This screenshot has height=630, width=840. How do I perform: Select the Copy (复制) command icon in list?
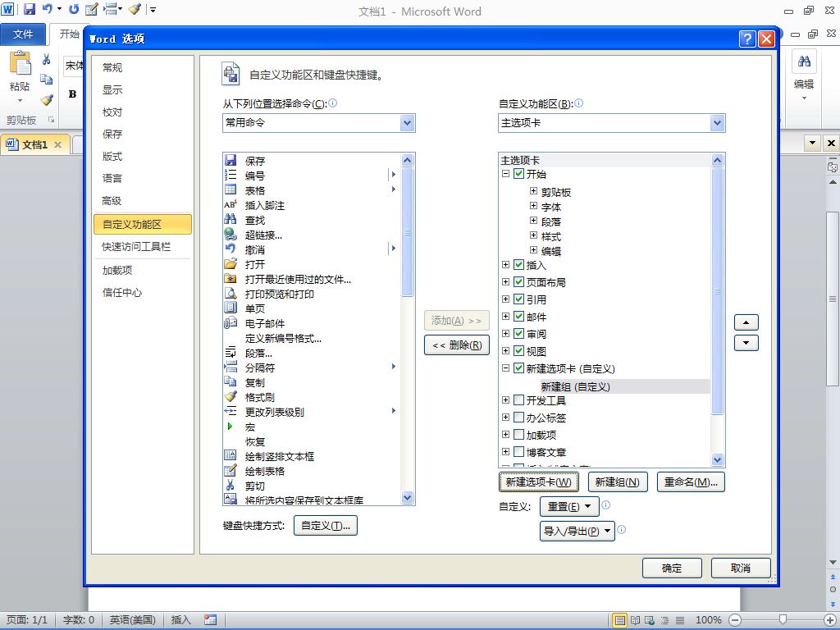pos(231,382)
